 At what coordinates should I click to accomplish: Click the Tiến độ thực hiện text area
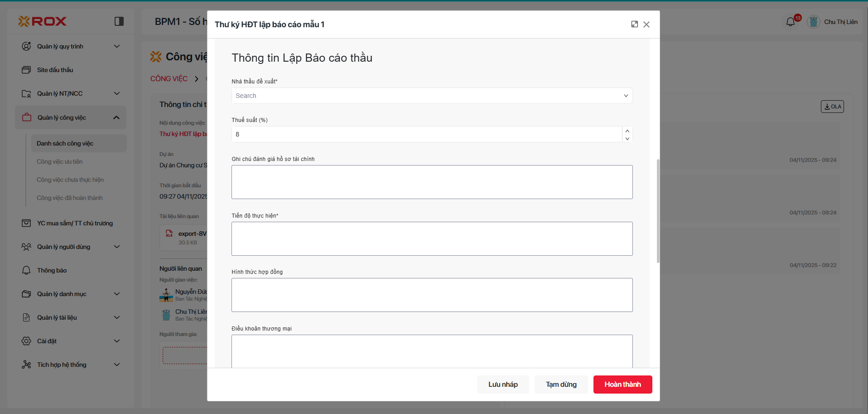click(432, 239)
